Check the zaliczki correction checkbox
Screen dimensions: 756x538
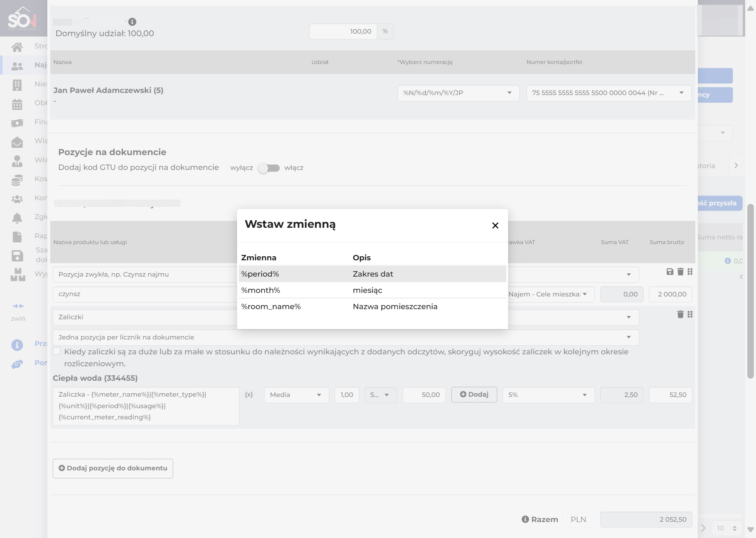coord(57,351)
